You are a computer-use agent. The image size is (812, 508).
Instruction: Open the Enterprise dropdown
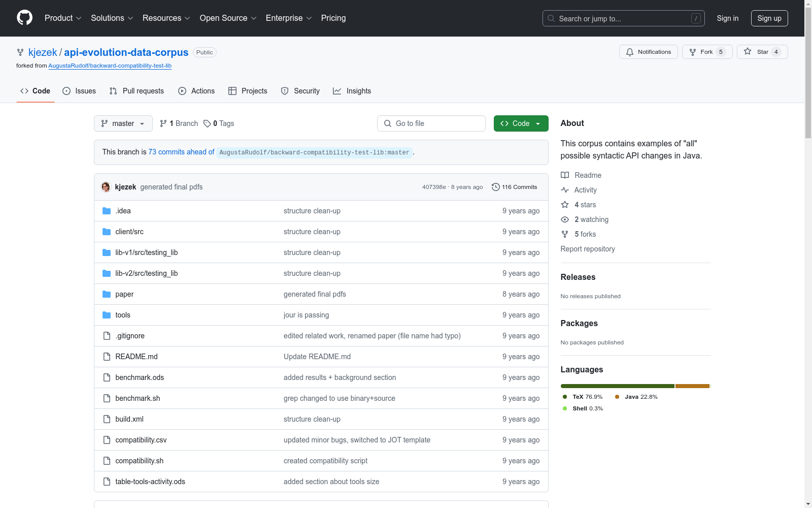(x=289, y=18)
